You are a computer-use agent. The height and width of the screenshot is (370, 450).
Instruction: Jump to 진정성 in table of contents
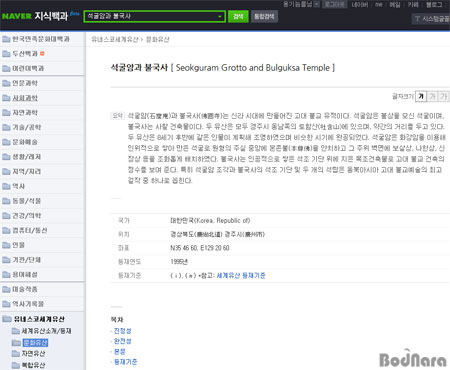(x=122, y=331)
